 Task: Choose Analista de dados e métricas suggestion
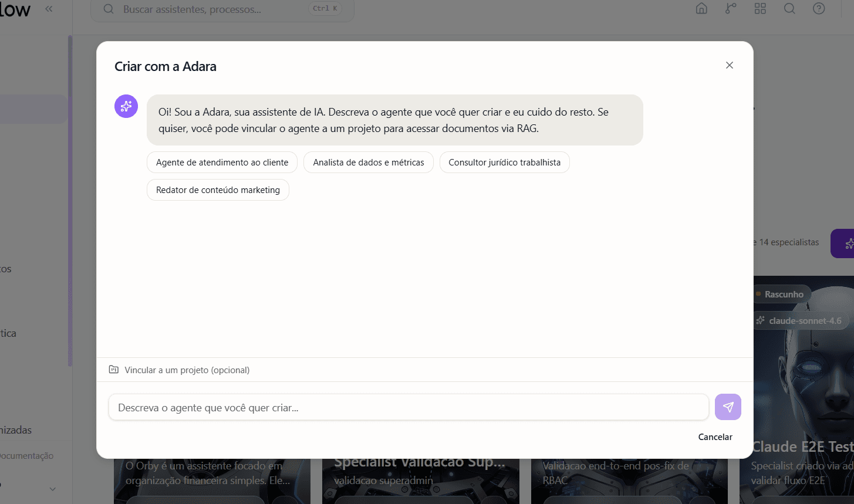(x=369, y=163)
